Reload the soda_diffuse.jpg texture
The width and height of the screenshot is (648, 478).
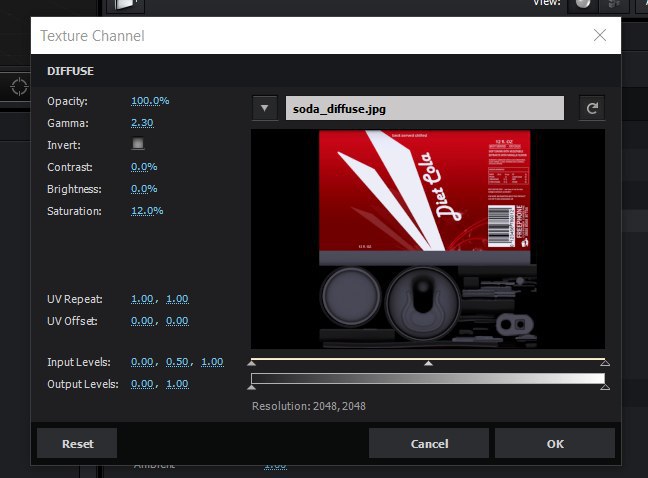(592, 108)
